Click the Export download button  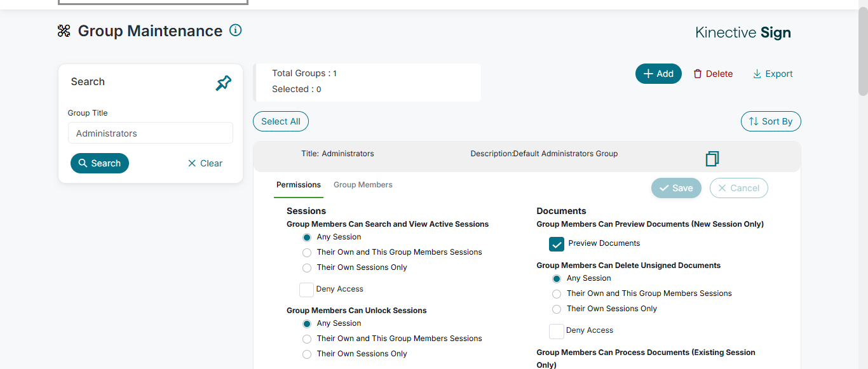click(773, 74)
